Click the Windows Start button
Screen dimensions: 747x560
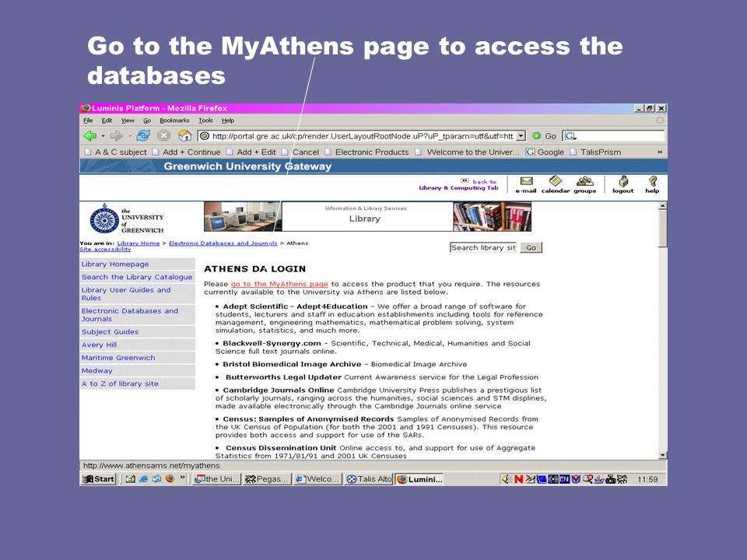(99, 479)
